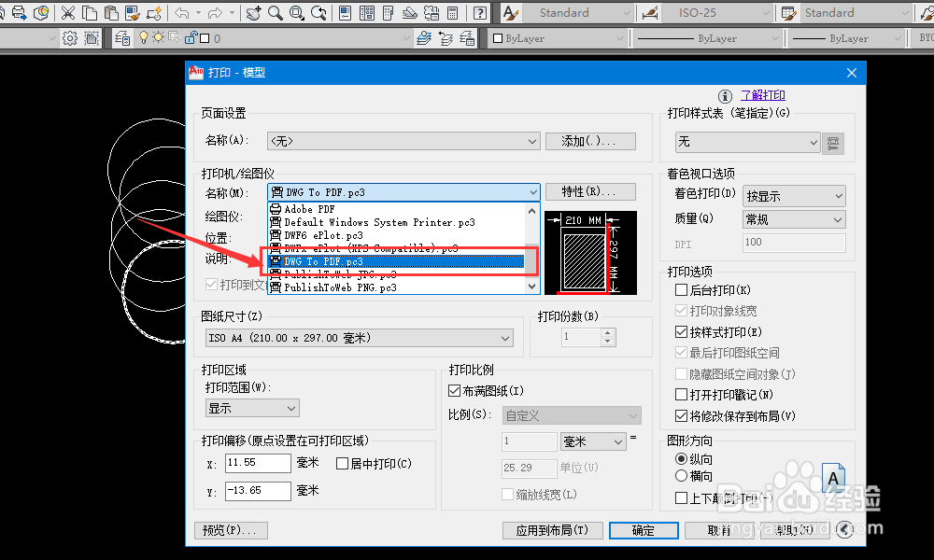
Task: Open the Layer Properties Manager icon
Action: (x=122, y=37)
